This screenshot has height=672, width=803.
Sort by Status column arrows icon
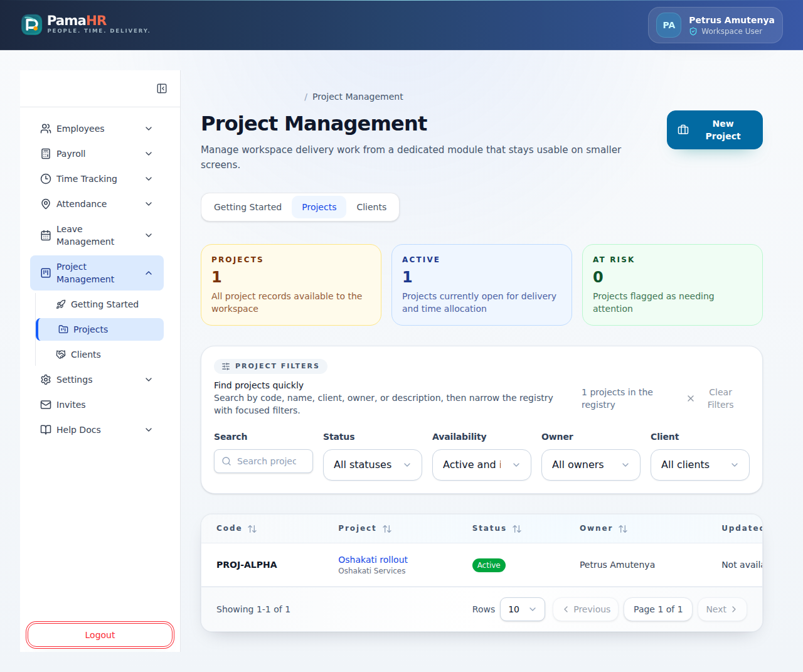(x=517, y=529)
